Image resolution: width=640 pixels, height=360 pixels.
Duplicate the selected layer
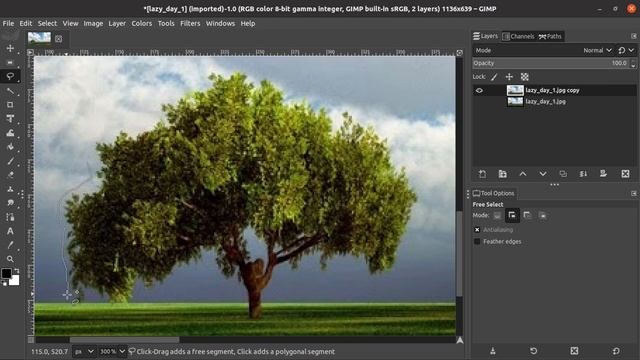(563, 174)
